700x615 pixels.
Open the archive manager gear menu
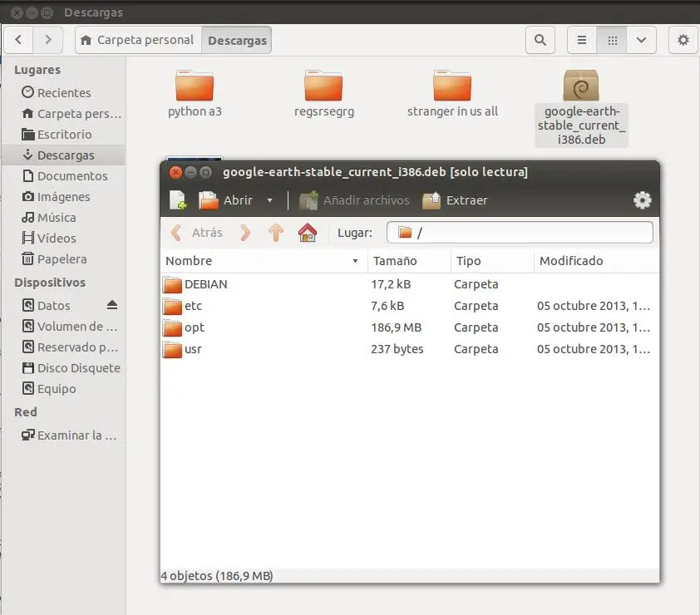[642, 200]
